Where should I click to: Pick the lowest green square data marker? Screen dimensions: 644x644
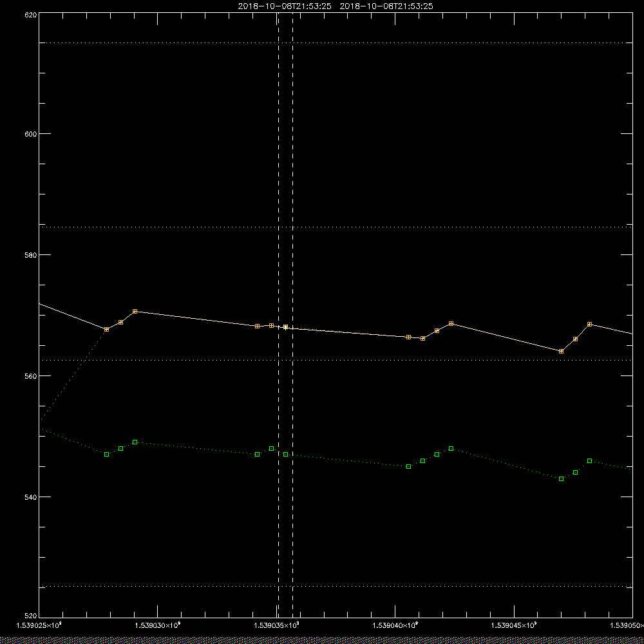[x=562, y=479]
